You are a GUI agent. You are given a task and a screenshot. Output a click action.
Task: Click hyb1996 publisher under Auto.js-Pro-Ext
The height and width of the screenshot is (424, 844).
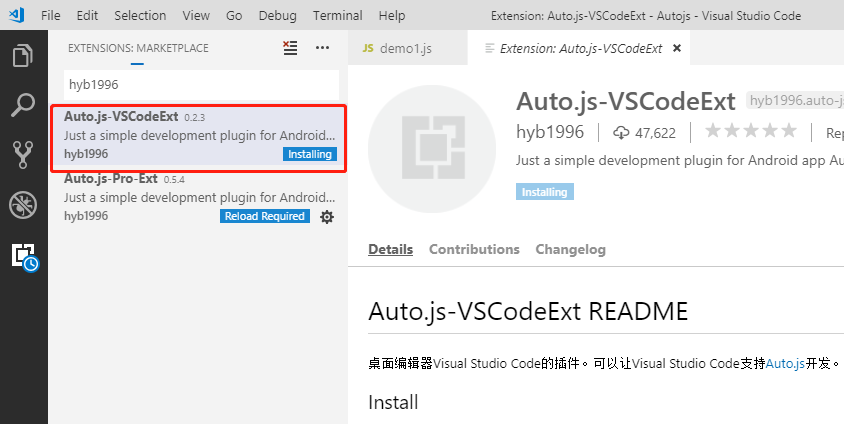click(x=86, y=216)
